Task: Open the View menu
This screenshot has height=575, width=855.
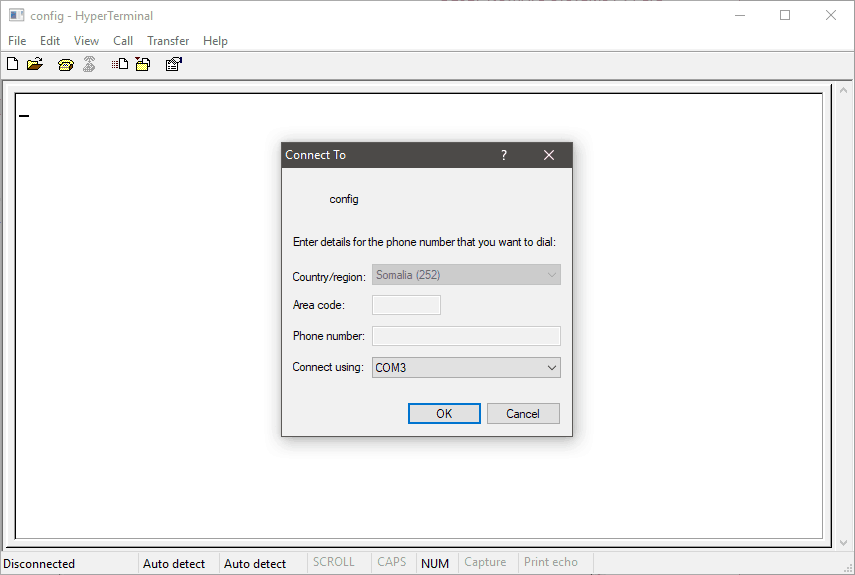Action: (86, 41)
